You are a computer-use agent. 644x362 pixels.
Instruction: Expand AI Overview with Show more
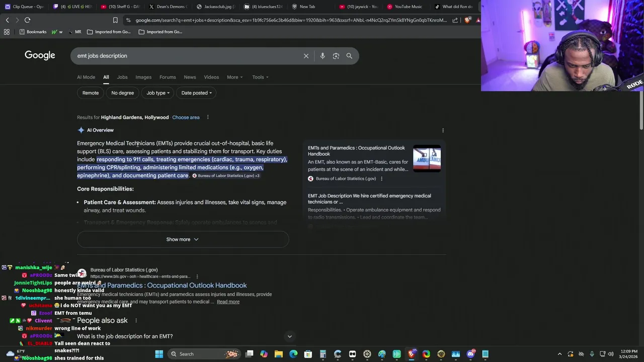click(183, 239)
